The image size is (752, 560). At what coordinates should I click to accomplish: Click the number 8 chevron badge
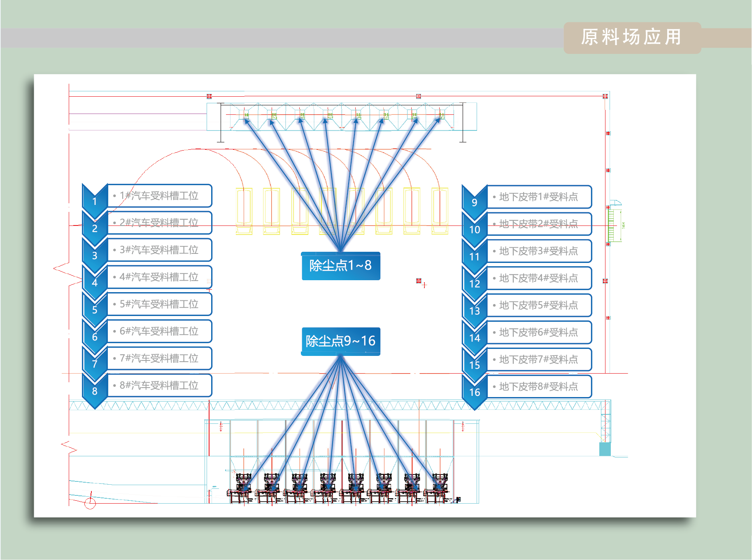coord(95,391)
